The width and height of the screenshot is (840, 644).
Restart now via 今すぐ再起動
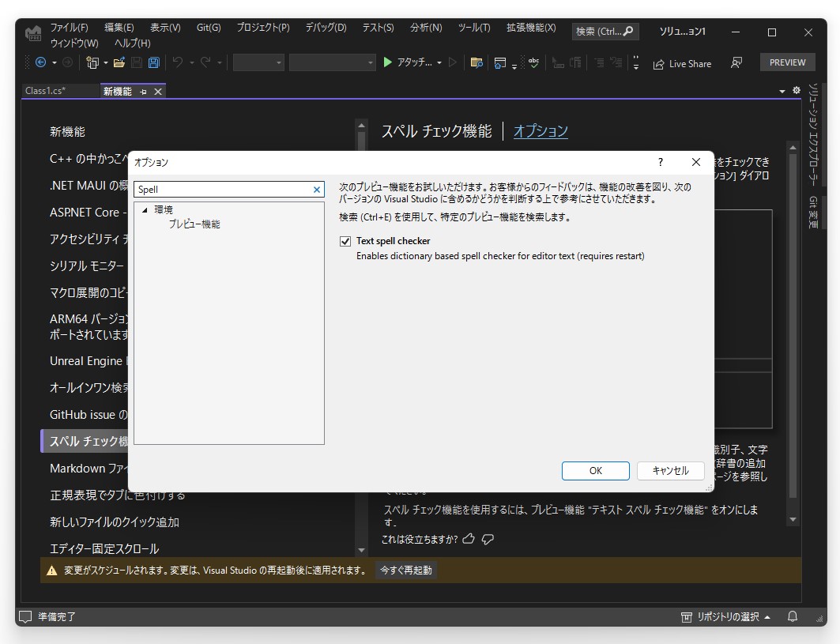[x=405, y=570]
